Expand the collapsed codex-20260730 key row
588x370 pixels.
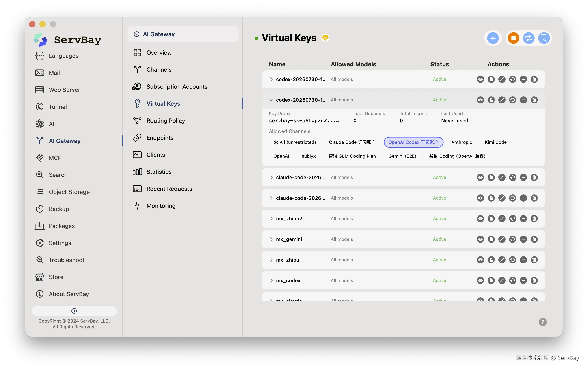(x=271, y=79)
